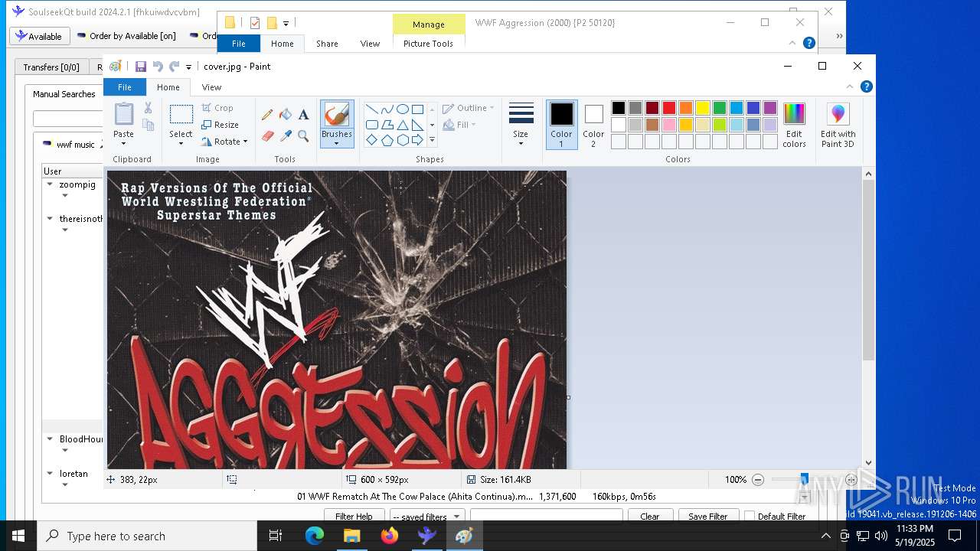The width and height of the screenshot is (980, 551).
Task: Click Edit with Paint 3D
Action: pos(838,126)
